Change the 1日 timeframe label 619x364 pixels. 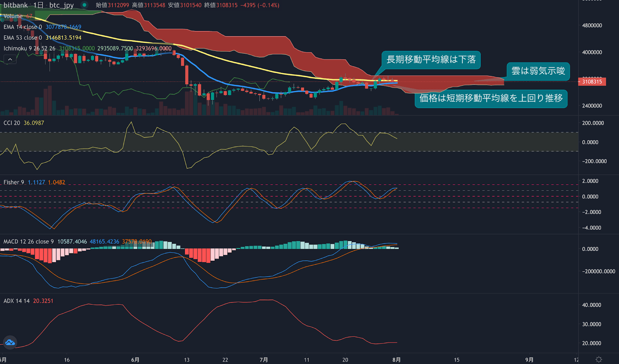[x=38, y=5]
